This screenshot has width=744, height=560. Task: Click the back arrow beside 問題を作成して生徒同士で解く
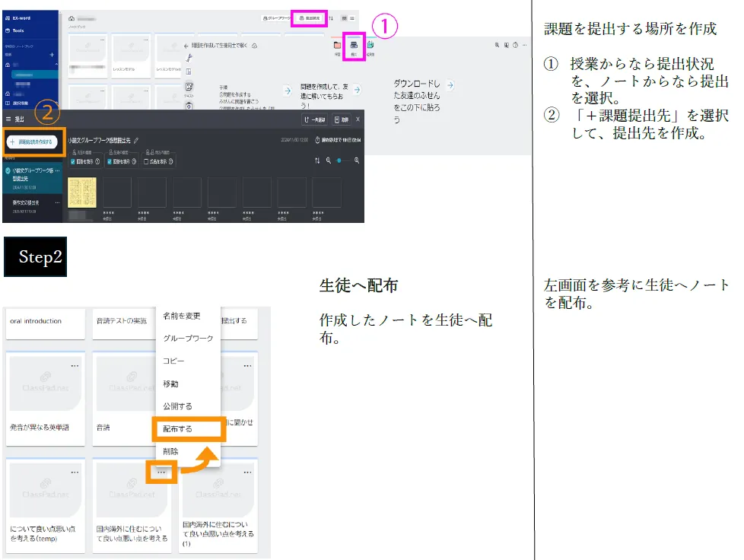(187, 46)
